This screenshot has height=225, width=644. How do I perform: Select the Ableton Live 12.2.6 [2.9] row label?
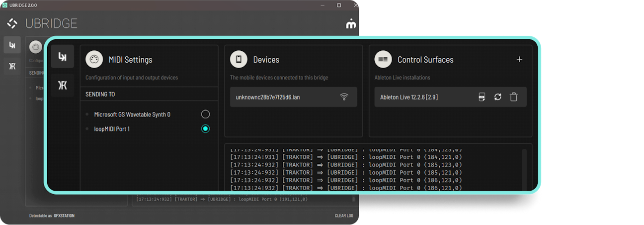click(408, 97)
